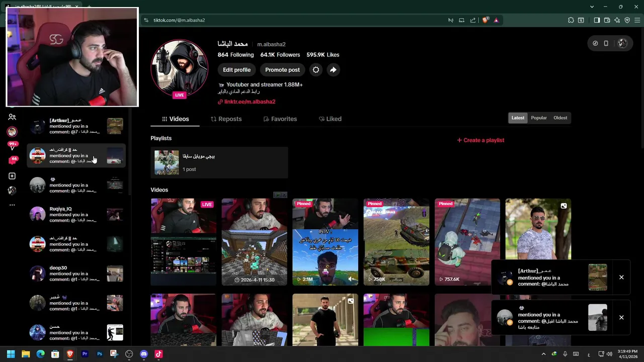Viewport: 644px width, 362px height.
Task: Open the account avatar at top right
Action: coord(622,43)
